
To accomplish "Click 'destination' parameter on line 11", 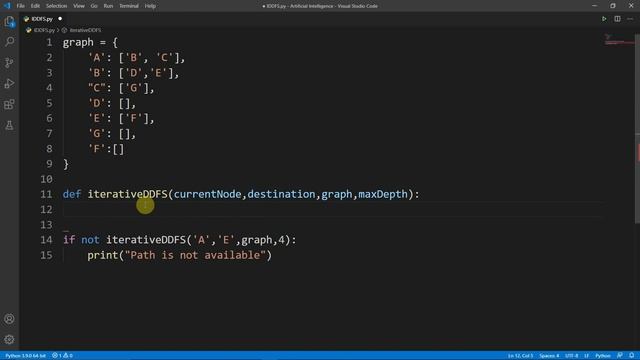I will (281, 194).
